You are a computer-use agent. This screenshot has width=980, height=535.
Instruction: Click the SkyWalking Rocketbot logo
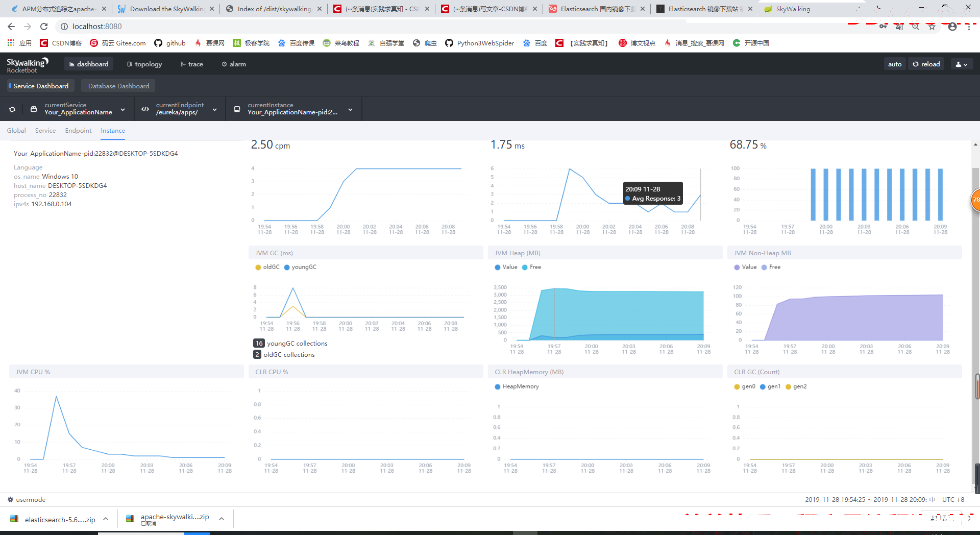27,65
